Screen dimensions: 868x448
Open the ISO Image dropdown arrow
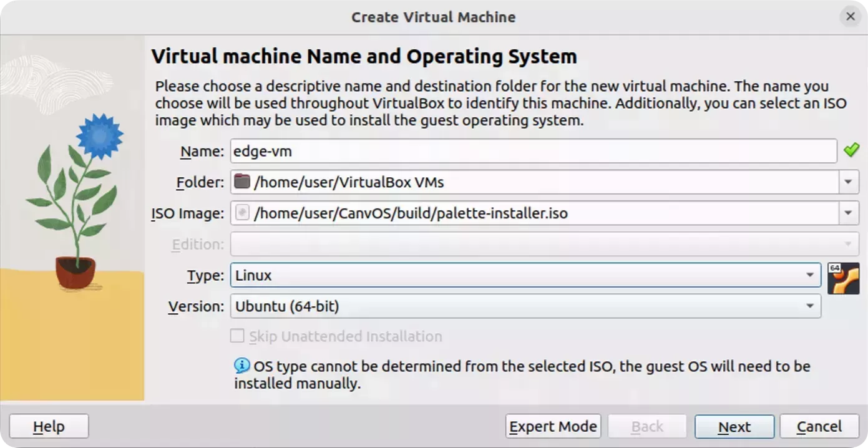(849, 213)
